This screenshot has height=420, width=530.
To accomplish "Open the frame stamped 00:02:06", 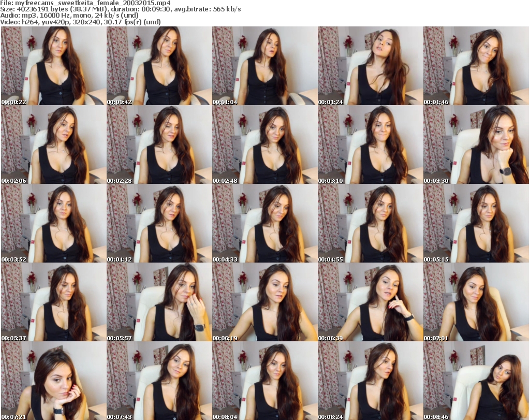I will point(53,144).
